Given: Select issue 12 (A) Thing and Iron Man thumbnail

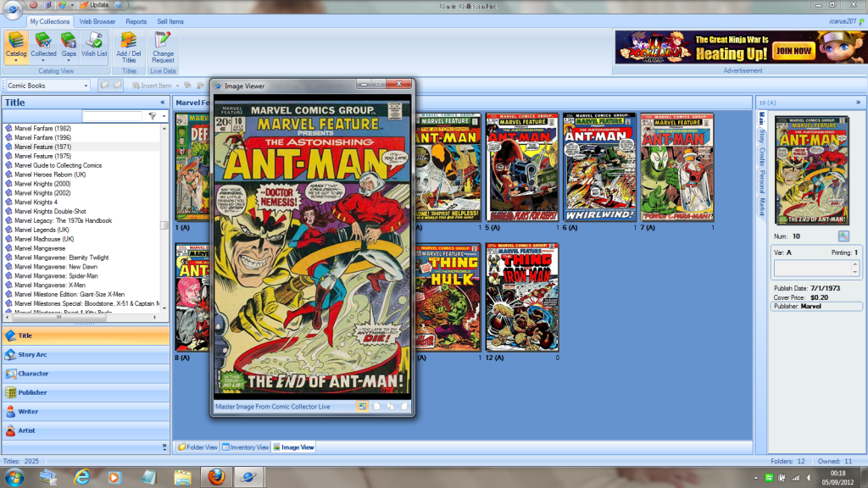Looking at the screenshot, I should [x=522, y=297].
